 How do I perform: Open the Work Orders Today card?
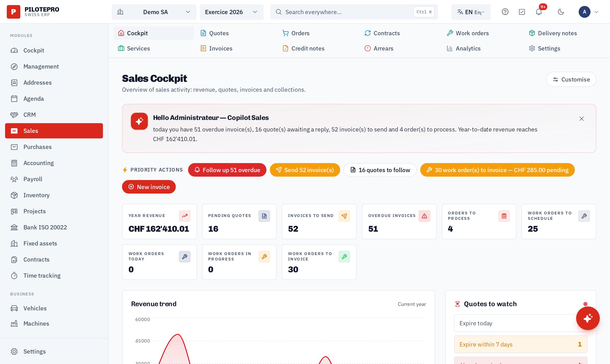pos(159,262)
